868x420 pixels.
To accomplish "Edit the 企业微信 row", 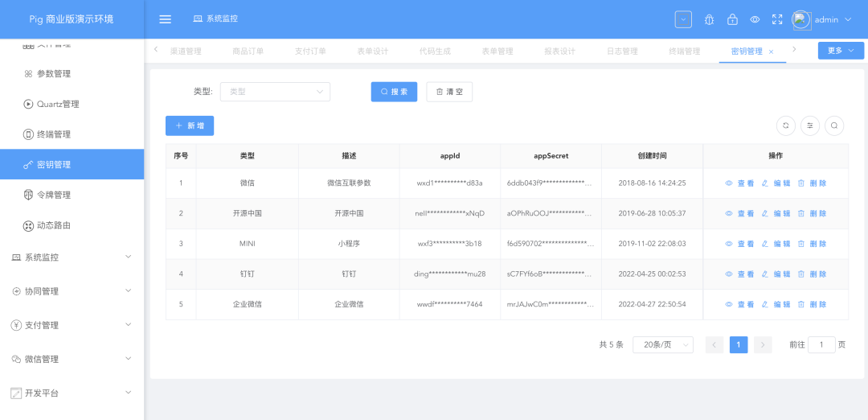I will (x=776, y=304).
